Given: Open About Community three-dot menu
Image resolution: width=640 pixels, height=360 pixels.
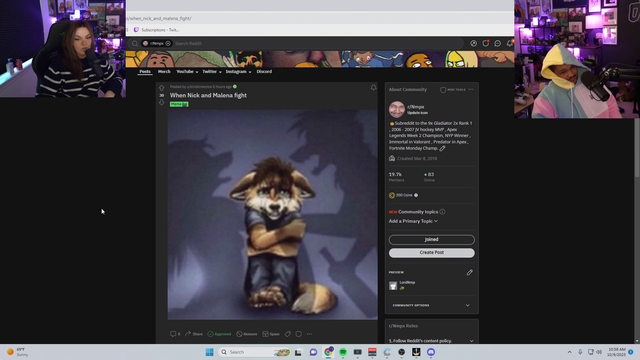Looking at the screenshot, I should coord(471,89).
